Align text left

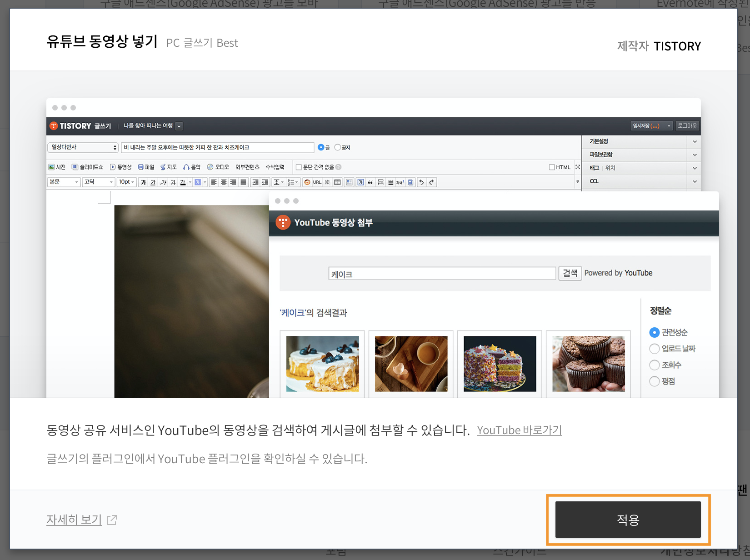click(x=214, y=182)
